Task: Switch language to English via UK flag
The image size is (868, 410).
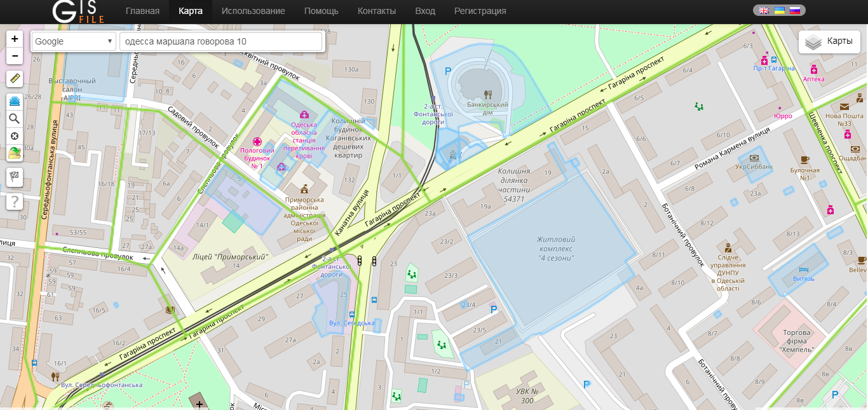Action: point(764,10)
